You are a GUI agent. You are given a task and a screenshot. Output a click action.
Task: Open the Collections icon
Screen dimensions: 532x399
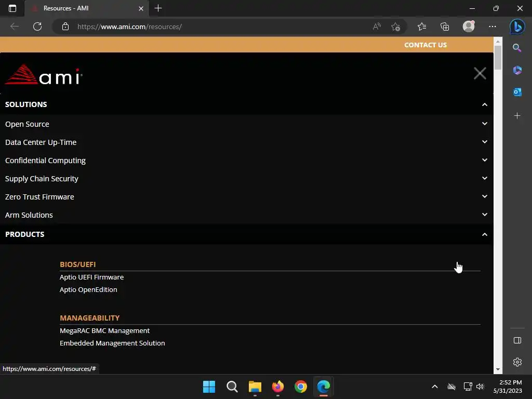[445, 26]
